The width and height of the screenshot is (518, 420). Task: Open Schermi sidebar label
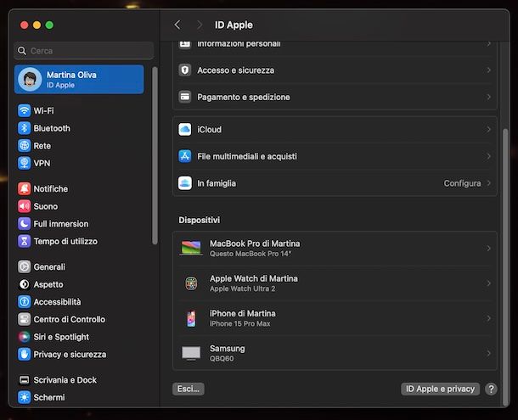[49, 398]
